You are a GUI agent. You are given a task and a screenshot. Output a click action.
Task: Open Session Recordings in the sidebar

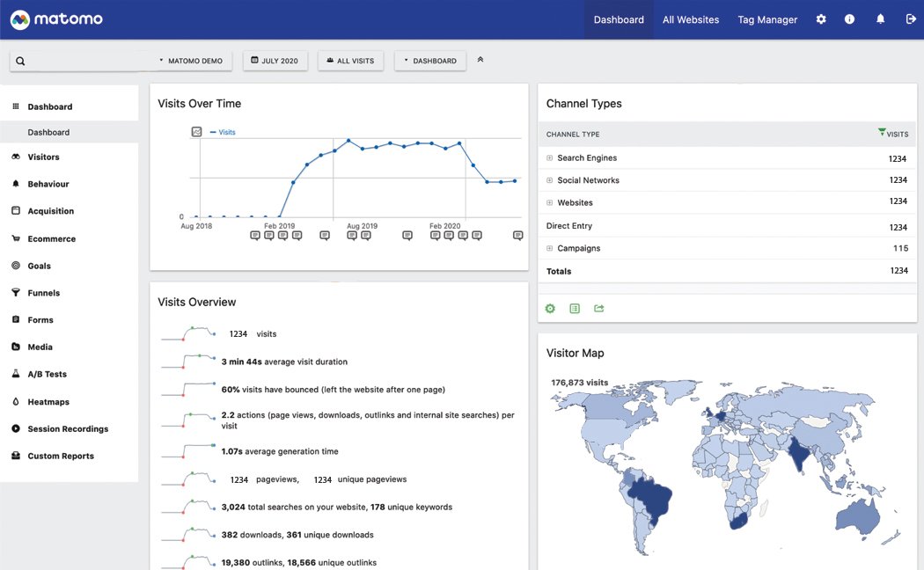(68, 429)
